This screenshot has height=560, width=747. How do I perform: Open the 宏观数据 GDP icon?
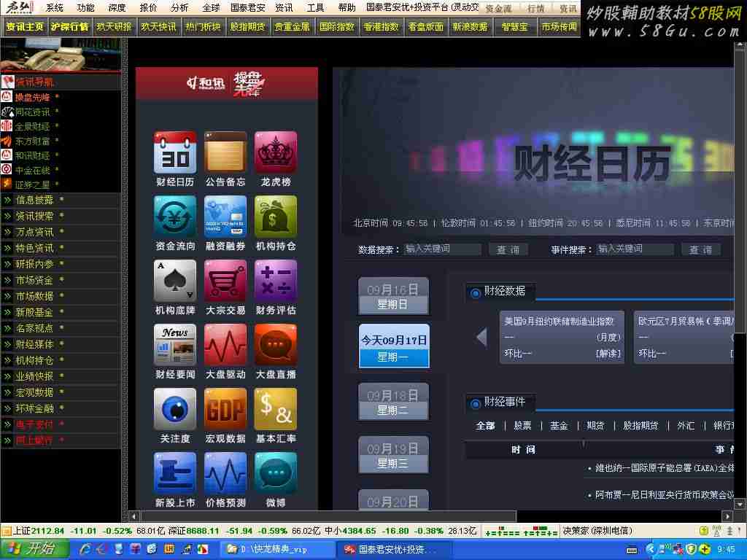point(225,409)
